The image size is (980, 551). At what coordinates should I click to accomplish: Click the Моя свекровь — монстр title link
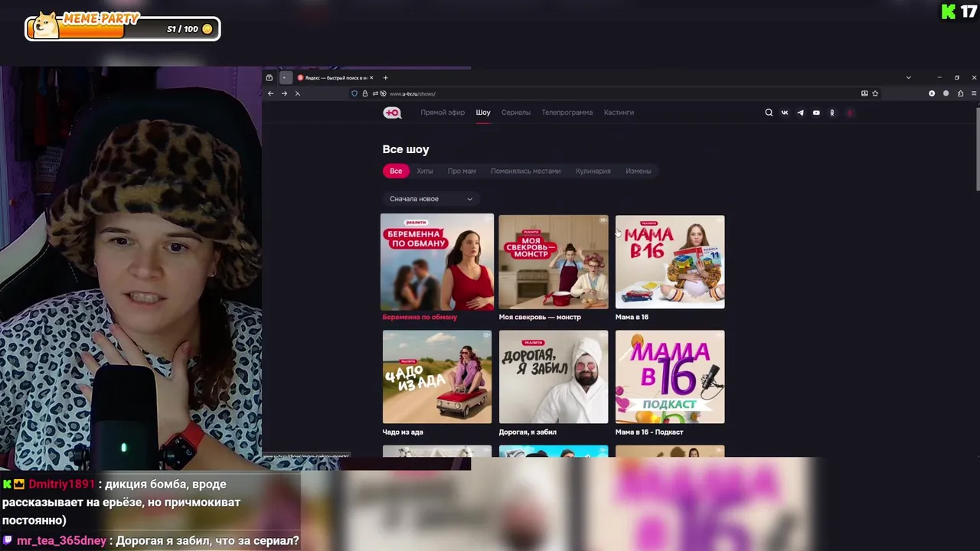tap(540, 317)
